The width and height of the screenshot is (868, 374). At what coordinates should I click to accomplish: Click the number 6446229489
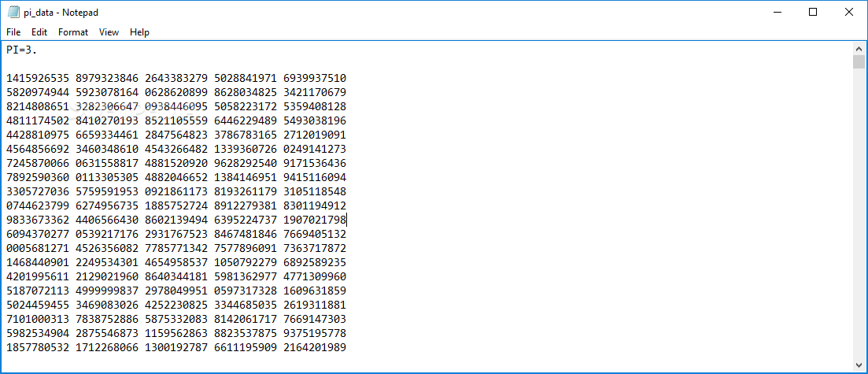click(246, 120)
